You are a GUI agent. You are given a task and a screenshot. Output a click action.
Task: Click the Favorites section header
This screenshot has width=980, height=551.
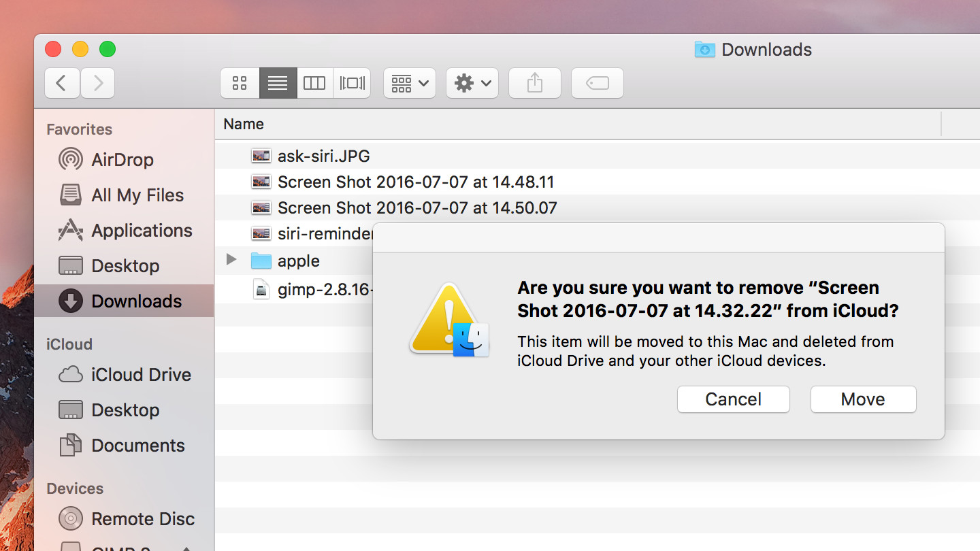(x=80, y=129)
